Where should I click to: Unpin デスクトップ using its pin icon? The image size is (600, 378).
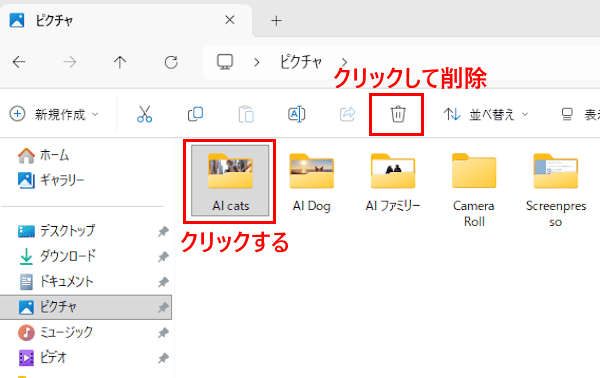(x=163, y=231)
